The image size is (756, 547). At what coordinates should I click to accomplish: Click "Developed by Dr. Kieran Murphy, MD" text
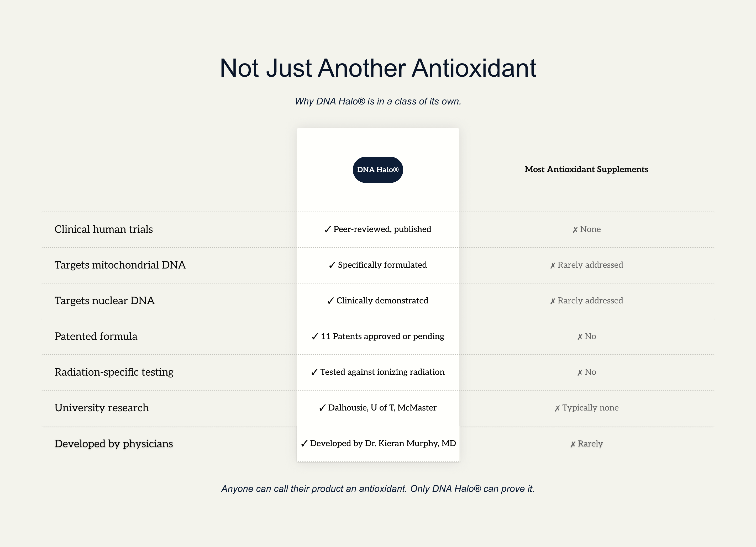(383, 443)
